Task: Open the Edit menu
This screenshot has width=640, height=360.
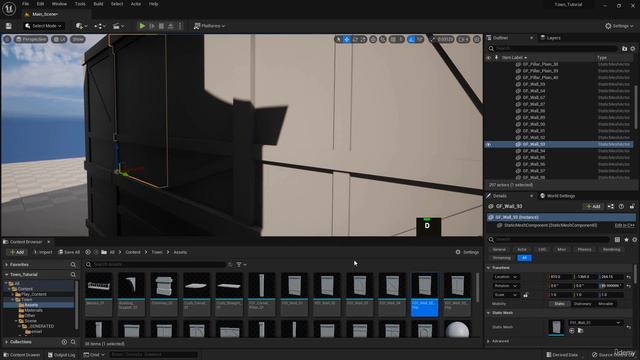Action: [x=40, y=4]
